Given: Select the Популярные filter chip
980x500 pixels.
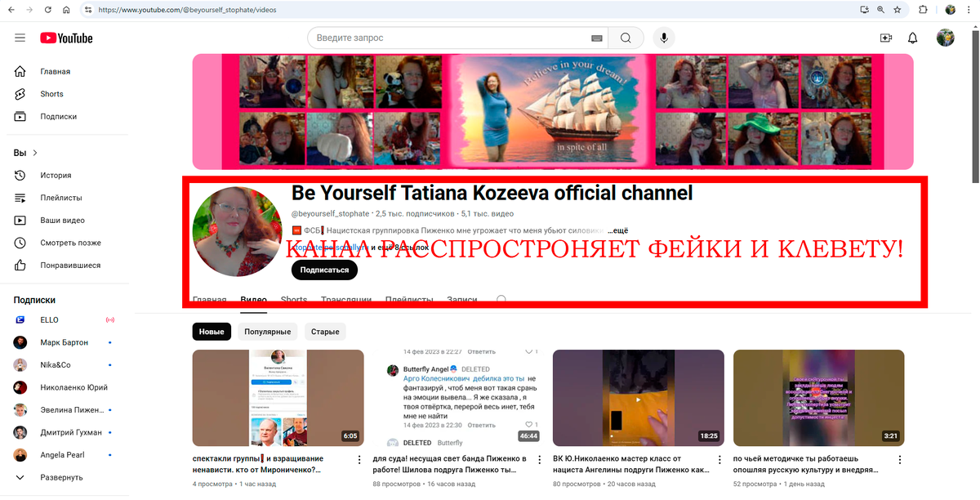Looking at the screenshot, I should coord(268,332).
